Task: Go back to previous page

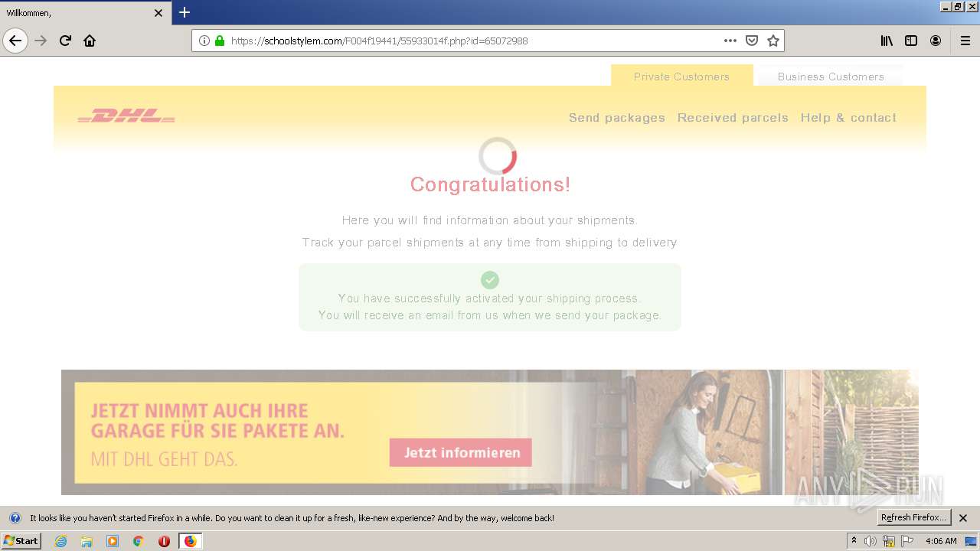Action: coord(15,41)
